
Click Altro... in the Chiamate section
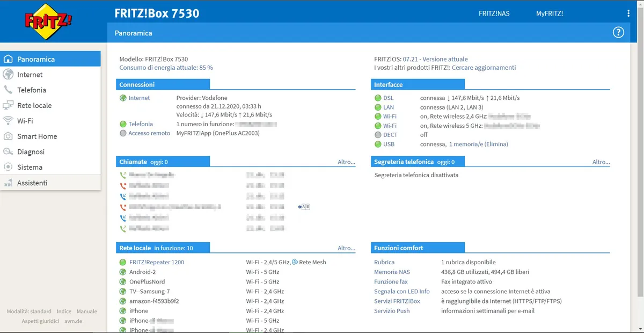(x=346, y=162)
